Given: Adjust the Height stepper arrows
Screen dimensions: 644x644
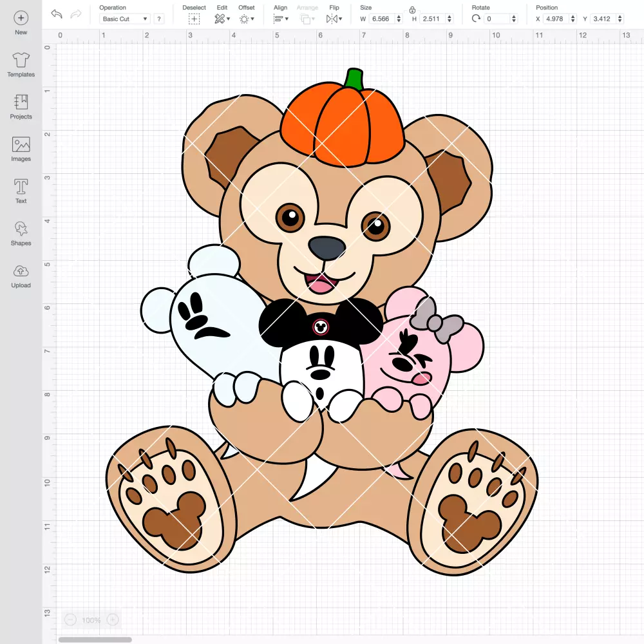Looking at the screenshot, I should coord(450,19).
